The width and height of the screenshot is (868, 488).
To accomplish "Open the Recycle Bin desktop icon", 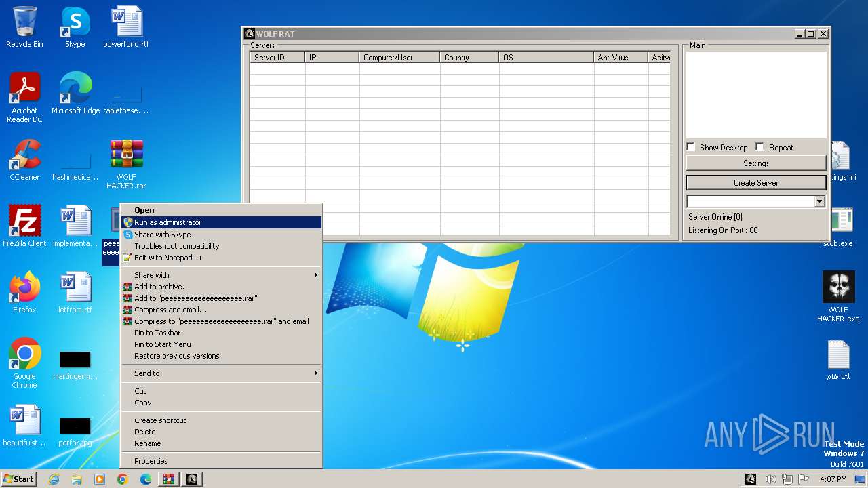I will tap(24, 27).
